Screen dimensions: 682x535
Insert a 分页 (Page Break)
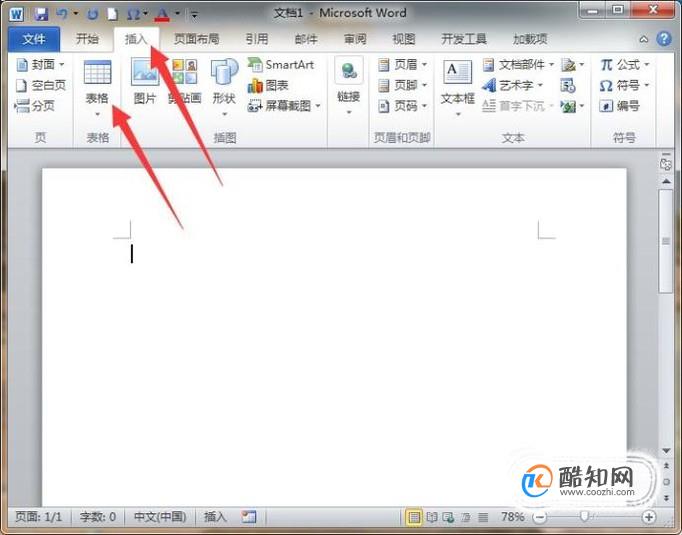[x=35, y=106]
